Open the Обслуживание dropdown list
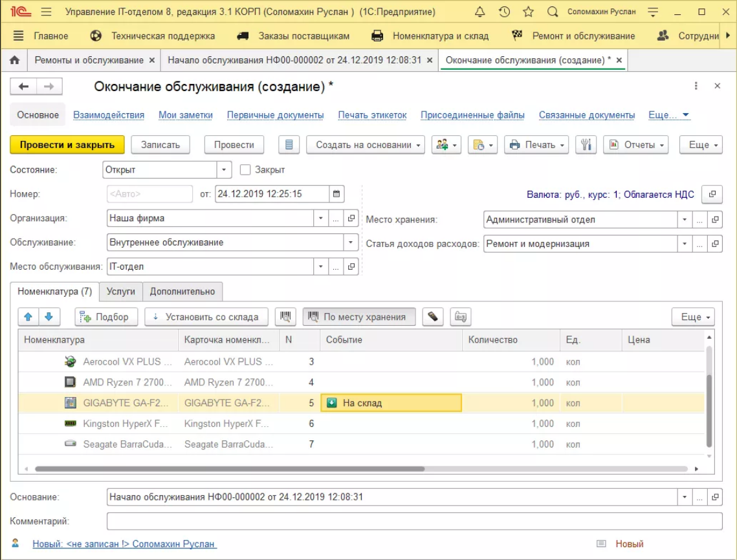The image size is (737, 560). coord(351,242)
